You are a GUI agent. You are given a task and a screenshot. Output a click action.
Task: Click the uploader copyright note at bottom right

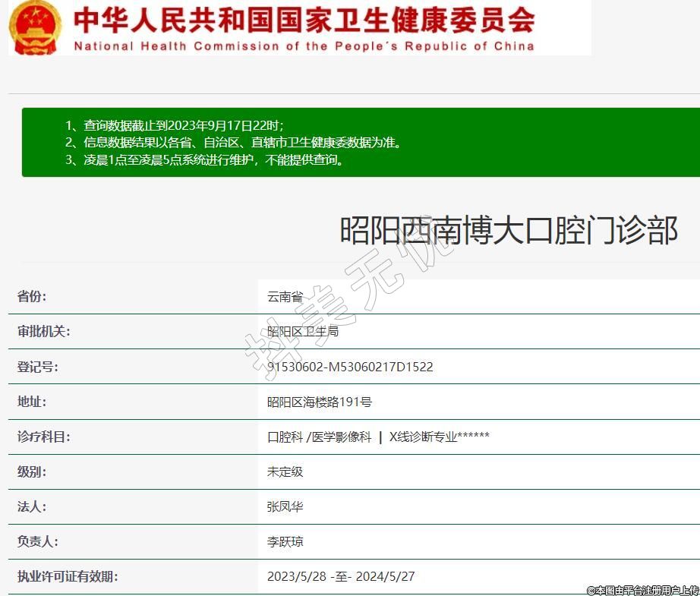tap(642, 590)
